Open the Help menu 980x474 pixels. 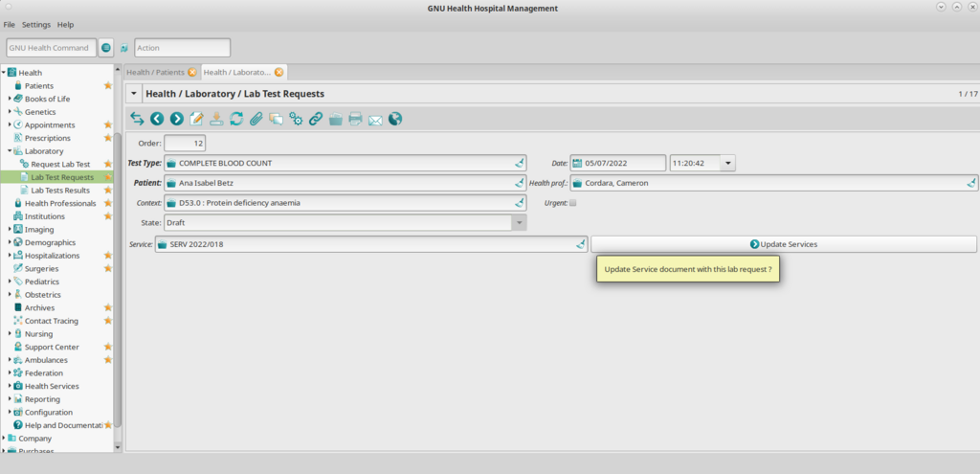[66, 25]
